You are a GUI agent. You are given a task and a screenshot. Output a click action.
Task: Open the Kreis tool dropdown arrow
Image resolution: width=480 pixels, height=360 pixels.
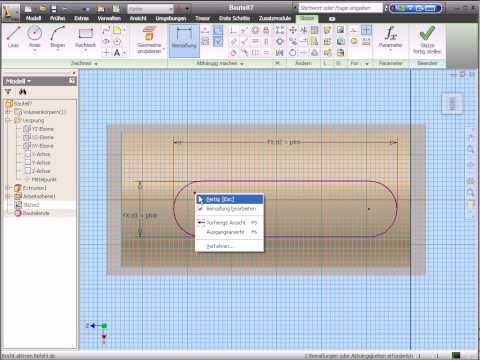tap(35, 50)
